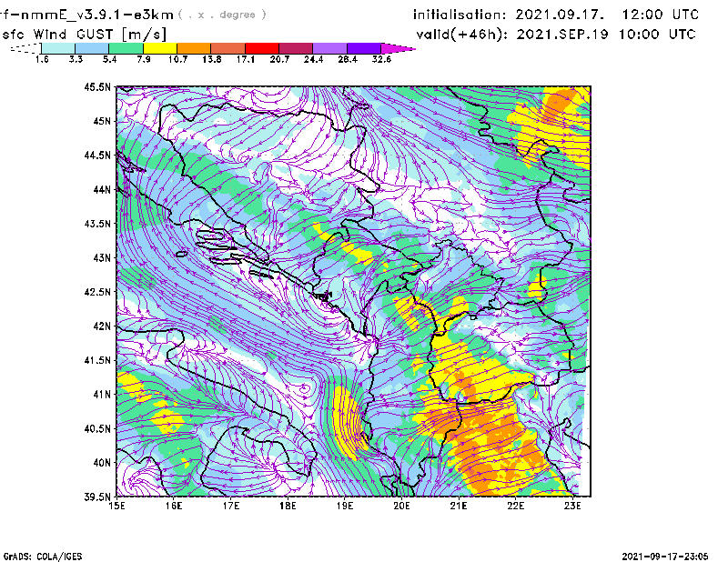This screenshot has width=728, height=562.
Task: Click the 15E longitude label
Action: click(x=116, y=506)
